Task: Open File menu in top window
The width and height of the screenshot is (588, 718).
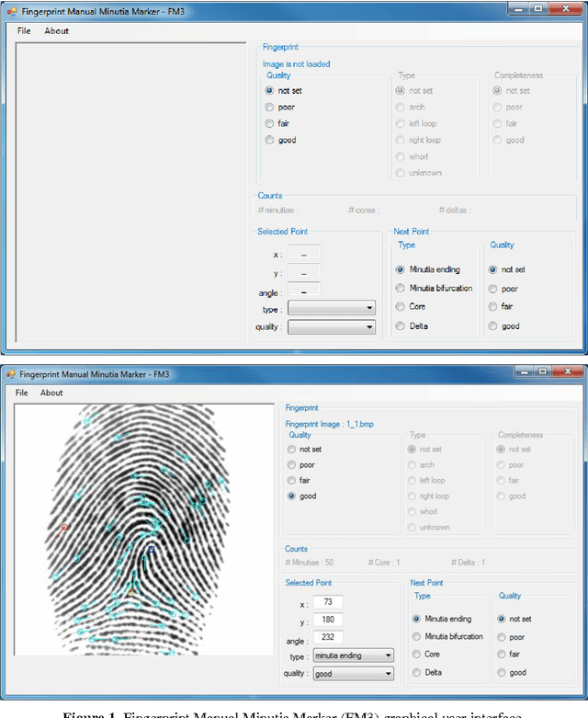Action: coord(24,30)
